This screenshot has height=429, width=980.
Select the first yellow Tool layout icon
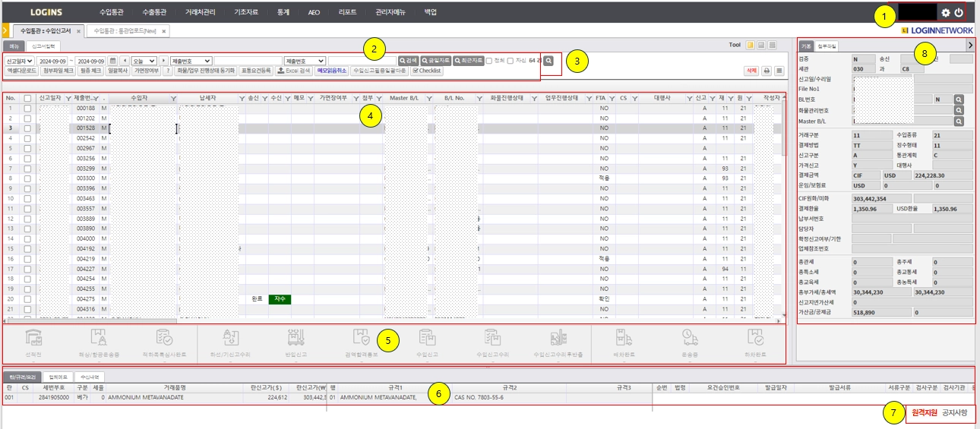coord(750,46)
